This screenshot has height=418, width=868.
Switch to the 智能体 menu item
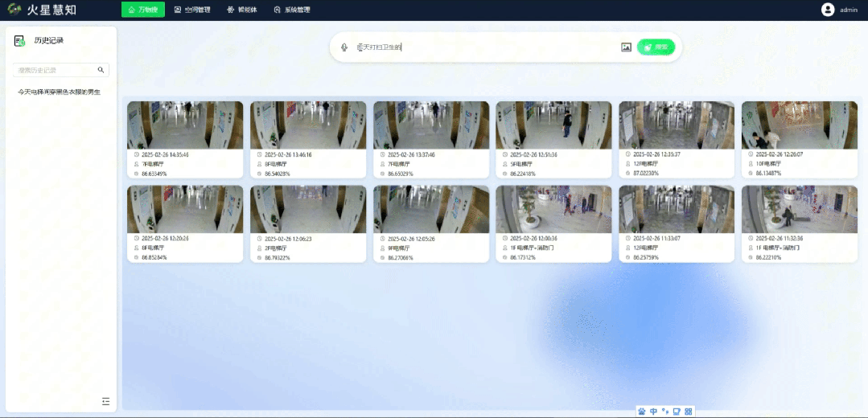point(242,10)
